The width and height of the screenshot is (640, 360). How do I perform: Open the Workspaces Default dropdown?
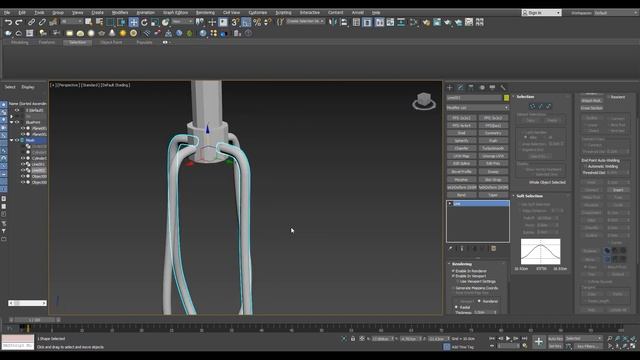(x=616, y=13)
